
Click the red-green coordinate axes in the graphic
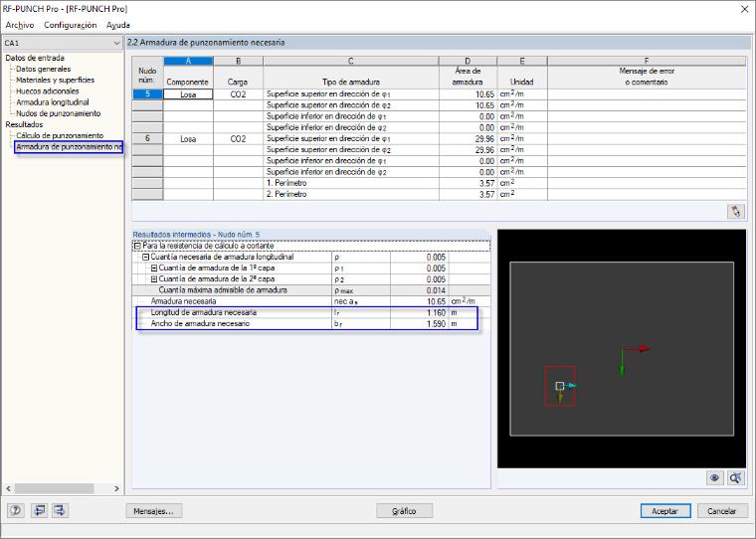pos(635,360)
